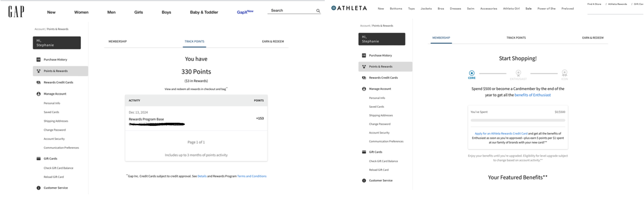The height and width of the screenshot is (197, 644).
Task: Switch to Gap Membership tab
Action: (x=118, y=42)
